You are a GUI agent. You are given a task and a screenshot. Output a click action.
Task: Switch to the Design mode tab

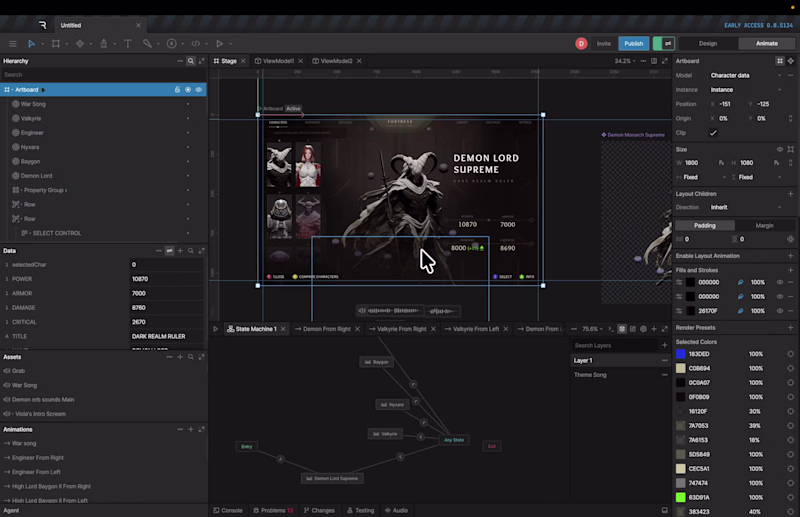pyautogui.click(x=708, y=43)
